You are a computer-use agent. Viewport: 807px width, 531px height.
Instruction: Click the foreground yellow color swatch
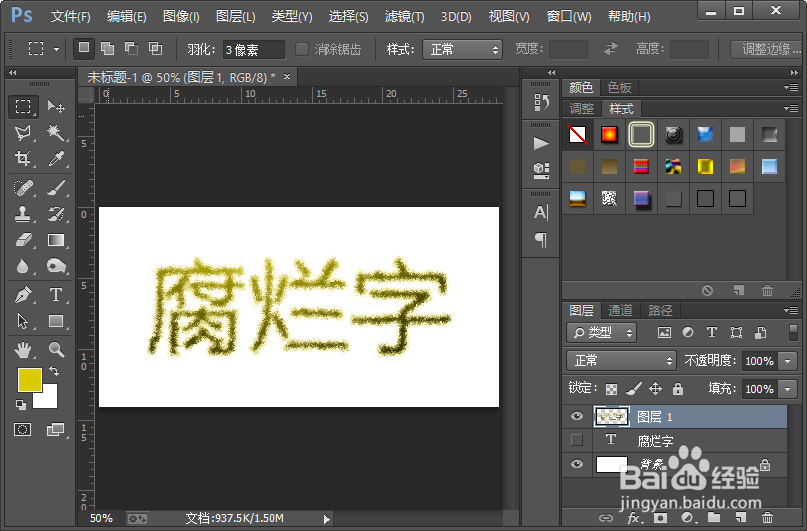tap(30, 380)
